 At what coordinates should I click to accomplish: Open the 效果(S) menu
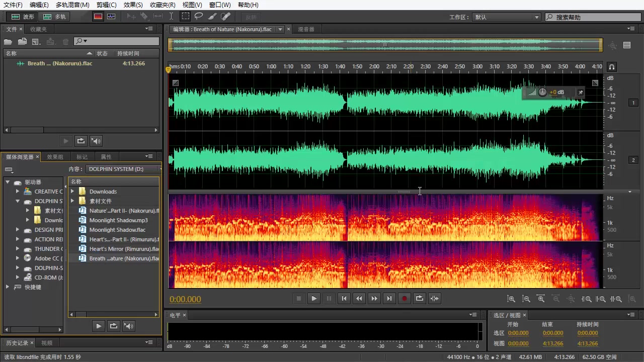(133, 5)
